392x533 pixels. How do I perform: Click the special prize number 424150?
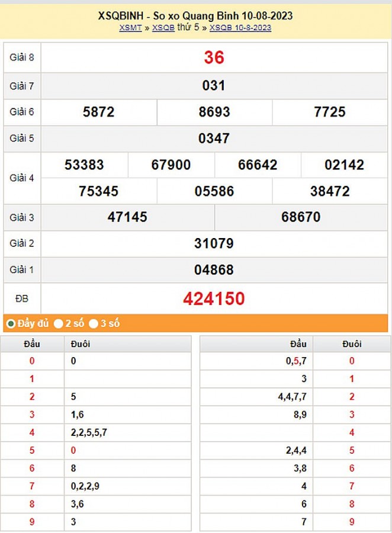[214, 298]
